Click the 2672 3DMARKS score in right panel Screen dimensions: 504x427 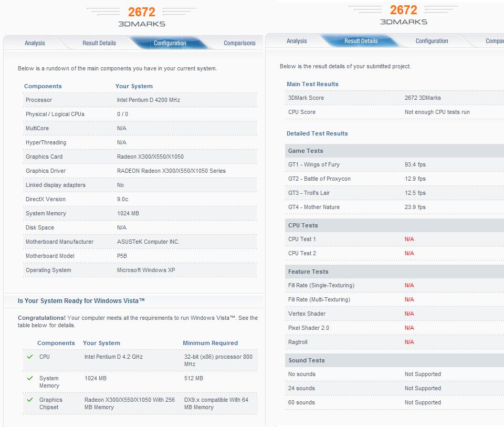point(403,15)
